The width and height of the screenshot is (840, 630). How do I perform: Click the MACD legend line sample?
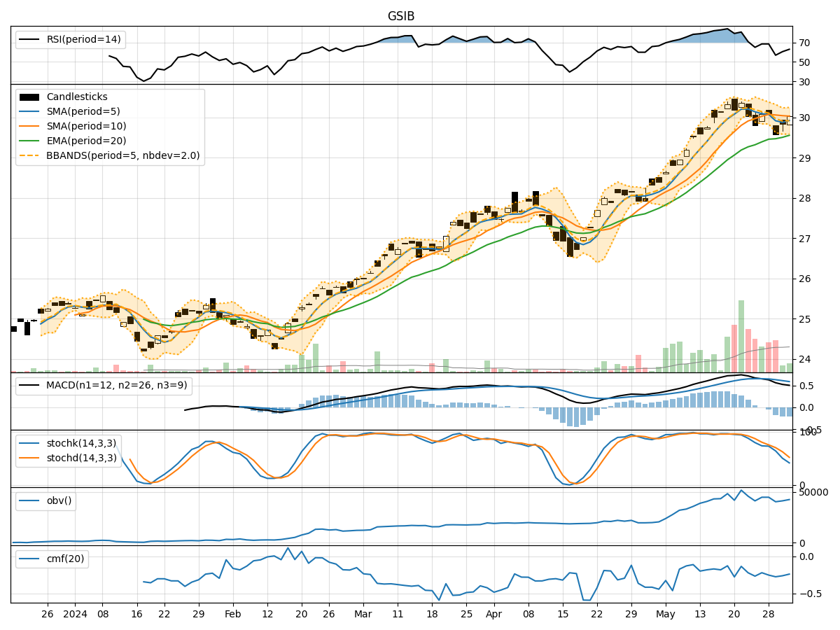click(x=29, y=384)
